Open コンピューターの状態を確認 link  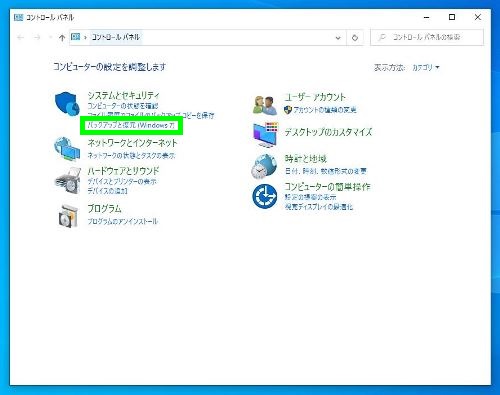(x=123, y=106)
